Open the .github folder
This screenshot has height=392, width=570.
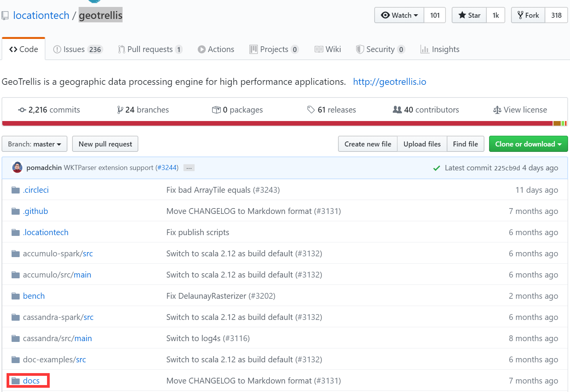tap(35, 211)
